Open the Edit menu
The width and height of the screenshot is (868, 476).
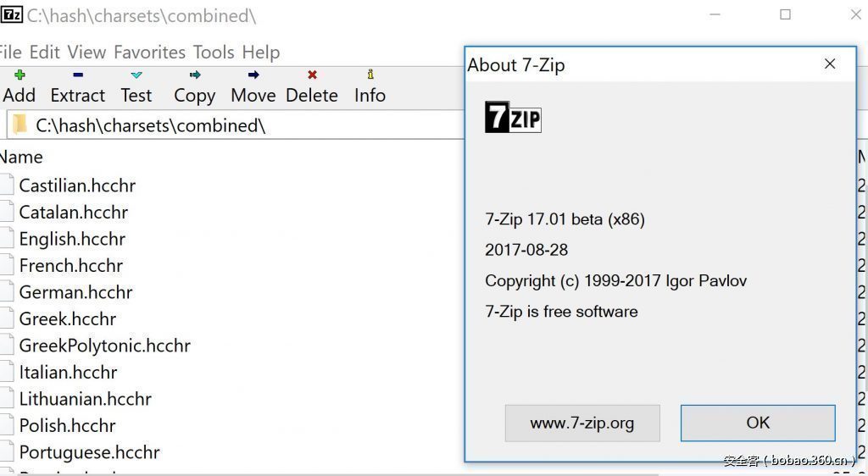(x=44, y=53)
